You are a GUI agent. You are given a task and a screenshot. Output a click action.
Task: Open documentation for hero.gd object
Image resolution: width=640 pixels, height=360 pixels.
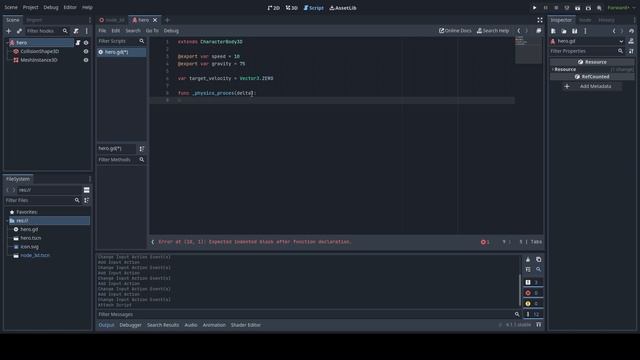tap(631, 41)
